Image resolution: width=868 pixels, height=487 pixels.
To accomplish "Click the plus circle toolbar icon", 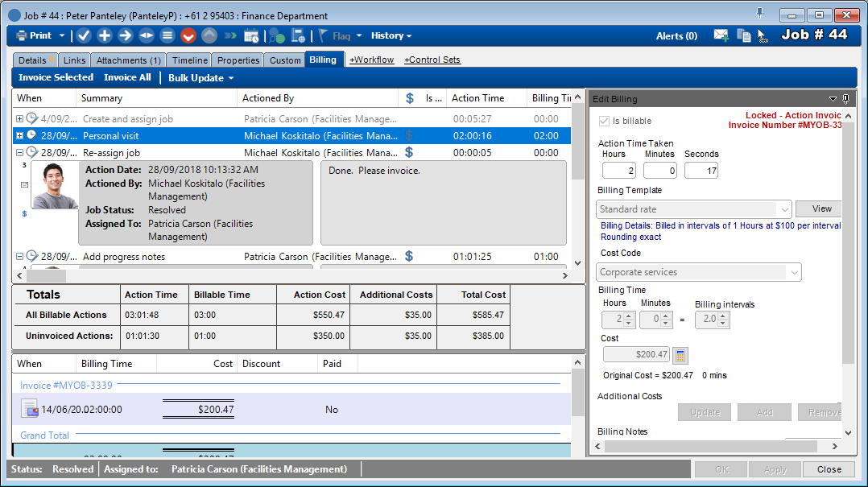I will click(x=105, y=36).
